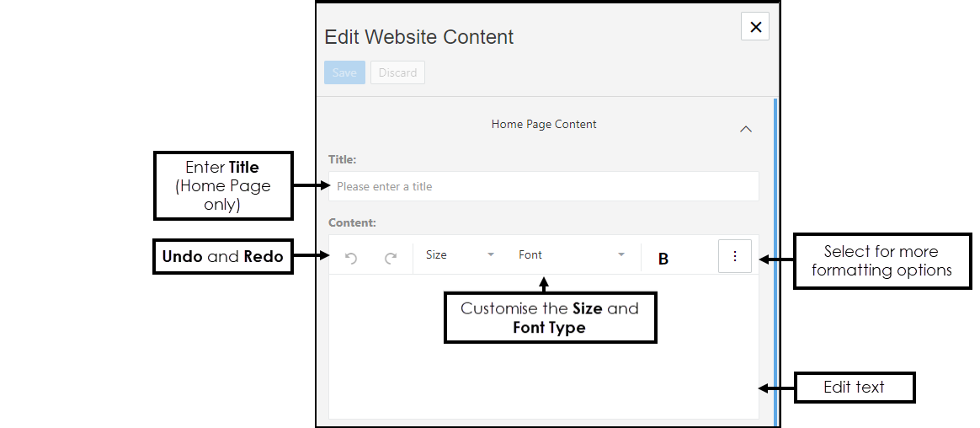This screenshot has width=980, height=428.
Task: Click the Redo arrow icon
Action: [x=391, y=259]
